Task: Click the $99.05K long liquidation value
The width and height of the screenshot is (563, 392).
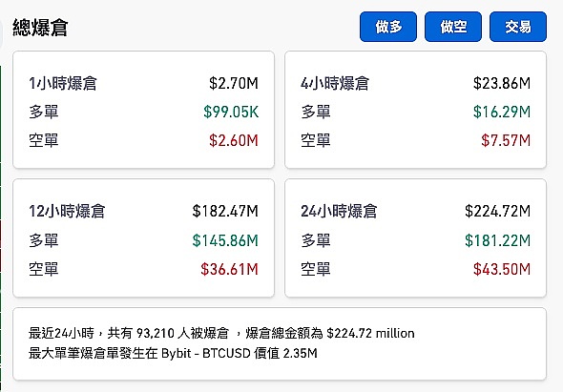Action: [231, 112]
